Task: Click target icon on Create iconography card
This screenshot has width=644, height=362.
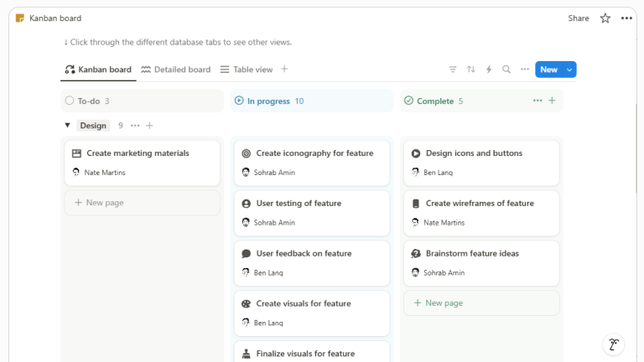Action: [x=246, y=153]
